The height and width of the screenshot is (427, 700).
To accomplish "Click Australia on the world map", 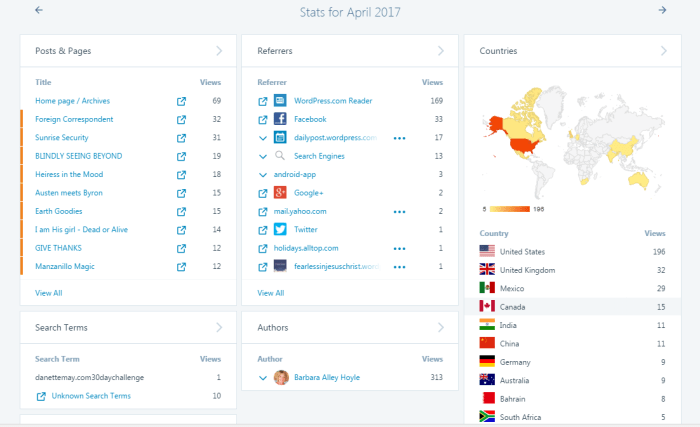I will [x=639, y=180].
